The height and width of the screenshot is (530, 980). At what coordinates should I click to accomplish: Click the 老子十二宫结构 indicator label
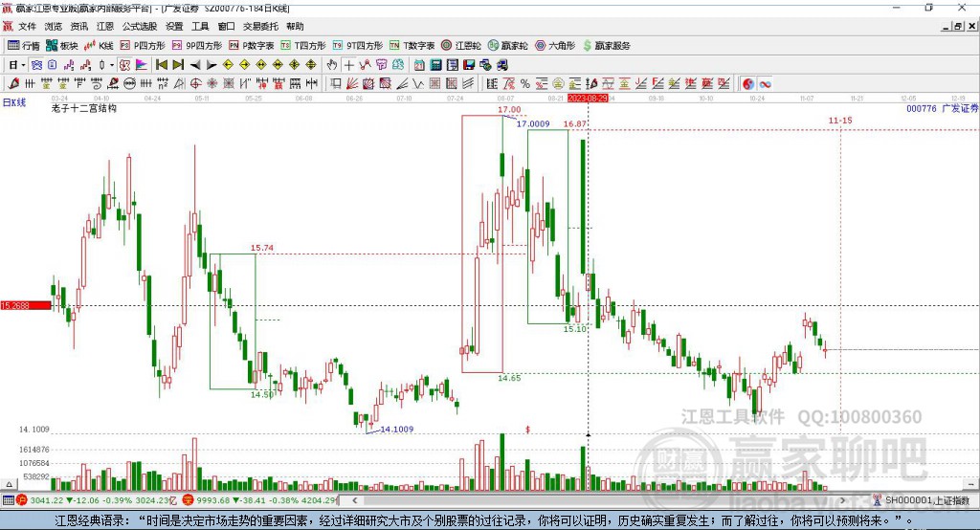(x=84, y=108)
